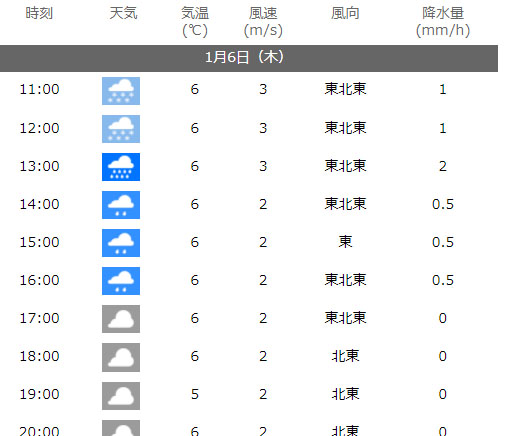Click the rain icon at 16:00

[x=121, y=281]
